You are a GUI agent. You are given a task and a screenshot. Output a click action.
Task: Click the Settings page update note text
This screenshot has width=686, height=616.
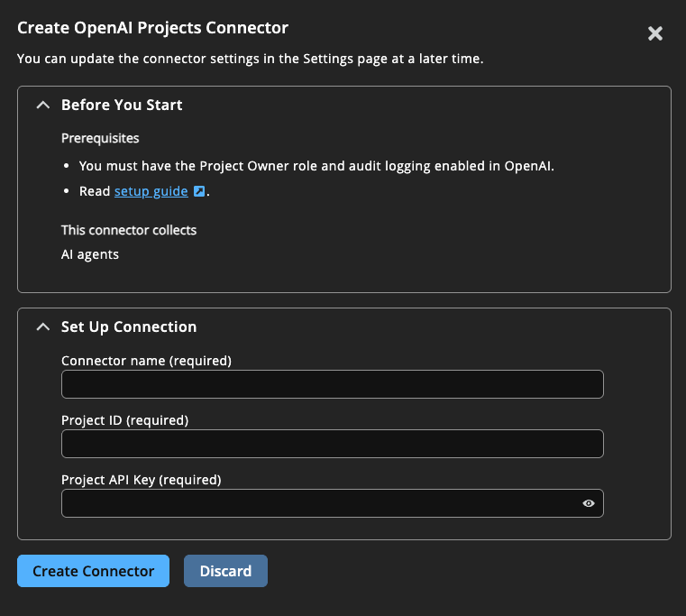[x=251, y=59]
